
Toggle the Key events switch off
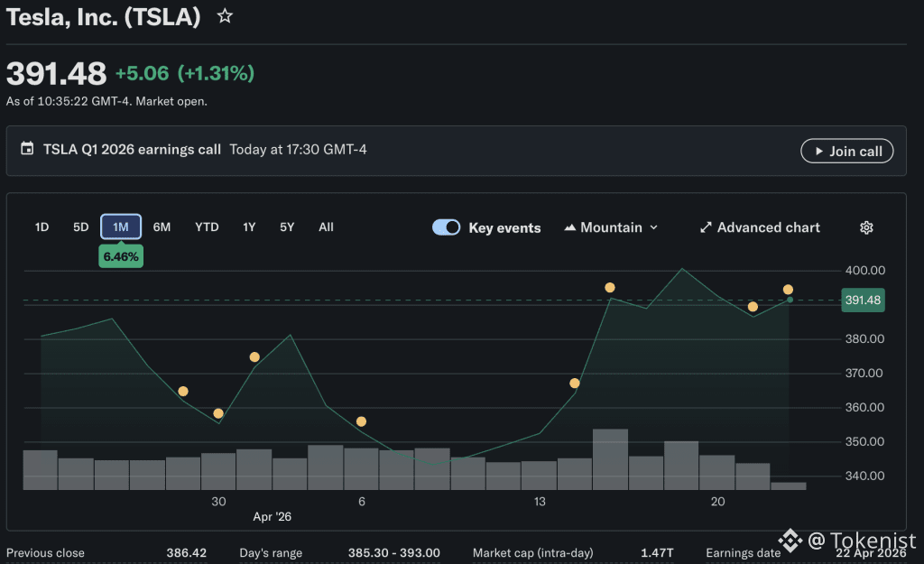tap(447, 227)
